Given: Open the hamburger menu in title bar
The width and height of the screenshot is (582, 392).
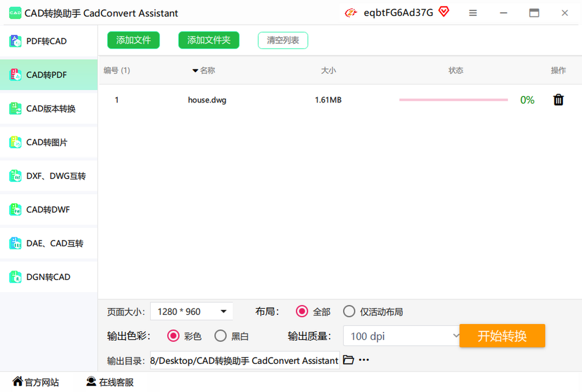Looking at the screenshot, I should [x=473, y=13].
